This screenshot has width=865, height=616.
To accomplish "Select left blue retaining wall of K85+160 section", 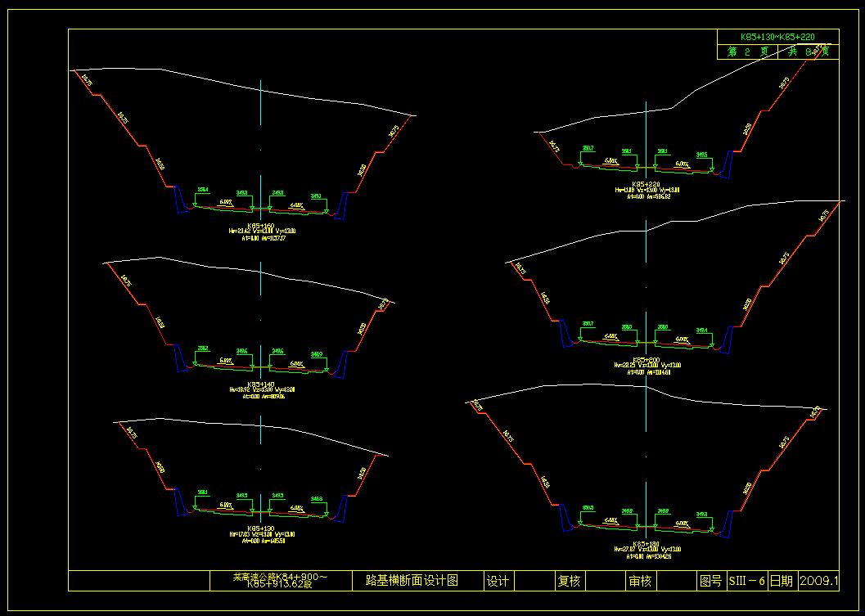I will 179,201.
